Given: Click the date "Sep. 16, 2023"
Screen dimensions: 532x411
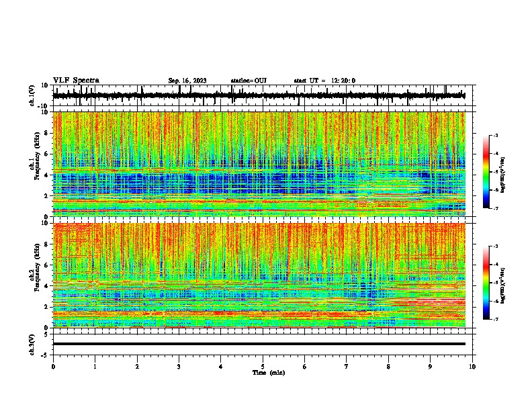Looking at the screenshot, I should pyautogui.click(x=187, y=81).
